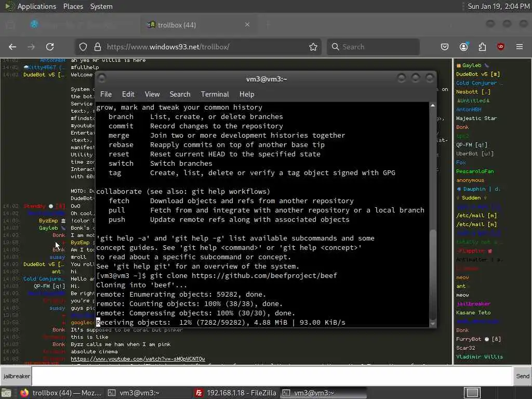Open the terminal Help menu
532x399 pixels.
[247, 95]
